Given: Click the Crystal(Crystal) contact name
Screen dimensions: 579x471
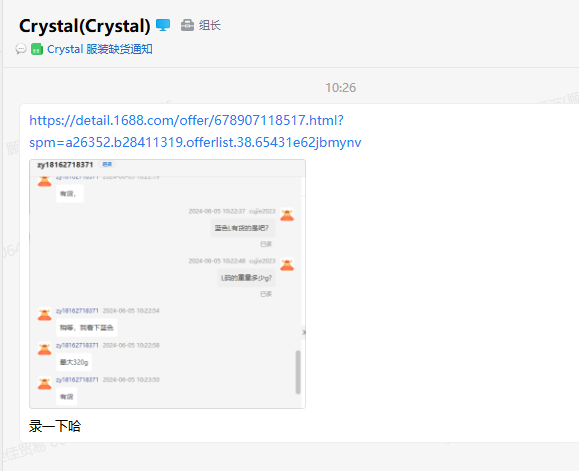Looking at the screenshot, I should 85,26.
